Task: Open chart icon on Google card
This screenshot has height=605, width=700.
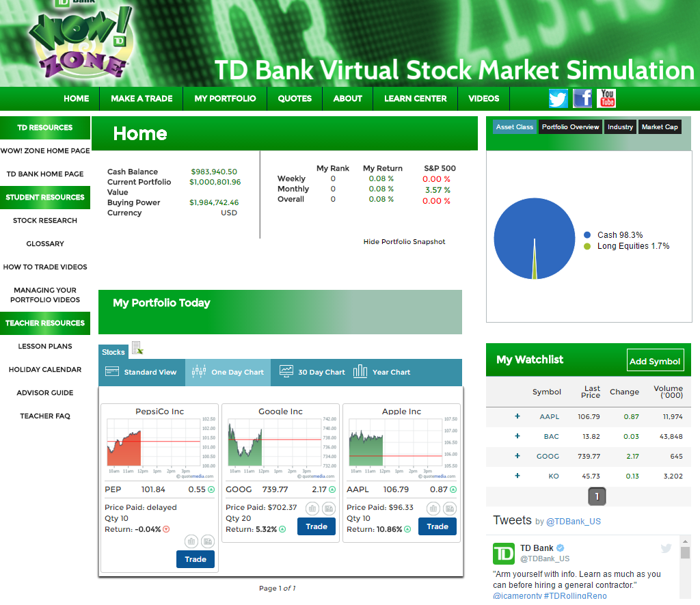Action: (312, 509)
